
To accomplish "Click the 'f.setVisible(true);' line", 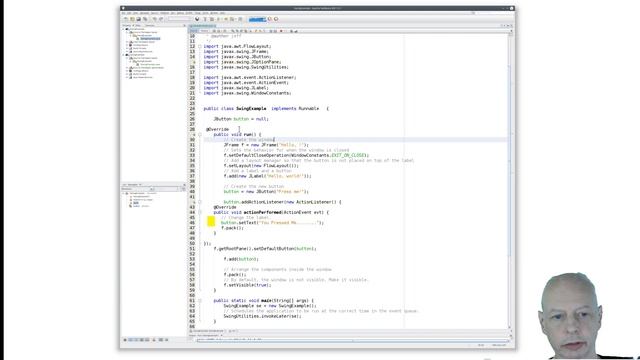I will (x=247, y=285).
